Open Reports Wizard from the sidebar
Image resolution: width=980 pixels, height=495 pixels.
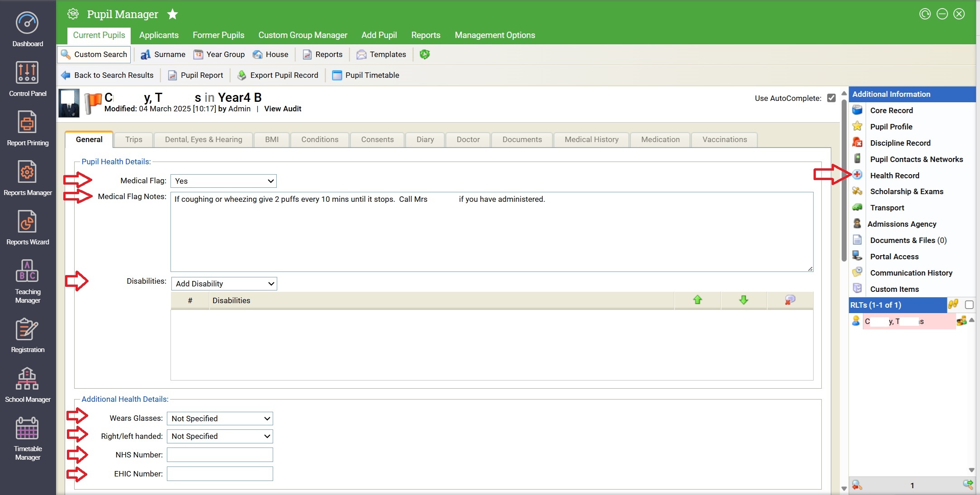click(27, 222)
